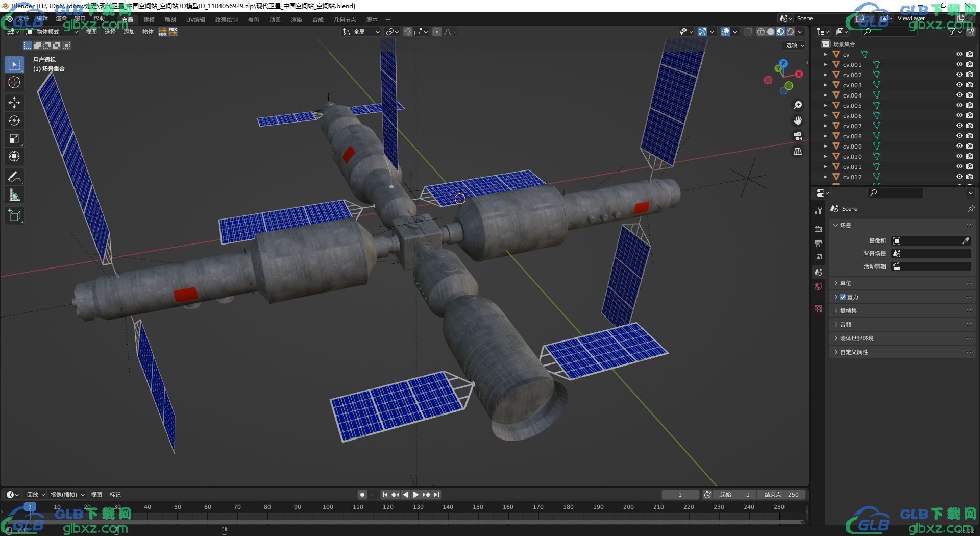Viewport: 980px width, 536px height.
Task: Click the 结束点 end frame field 250
Action: 781,495
